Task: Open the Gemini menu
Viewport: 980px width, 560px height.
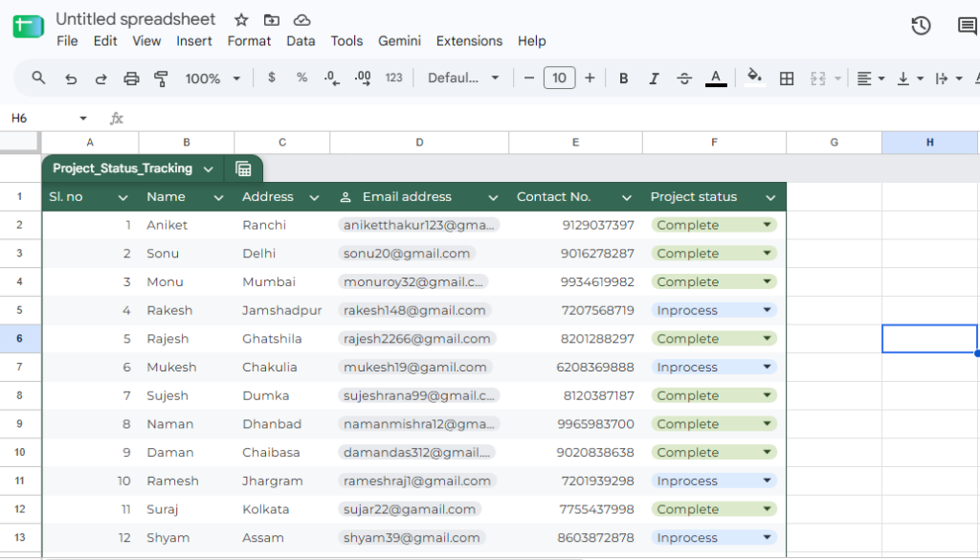Action: coord(399,40)
